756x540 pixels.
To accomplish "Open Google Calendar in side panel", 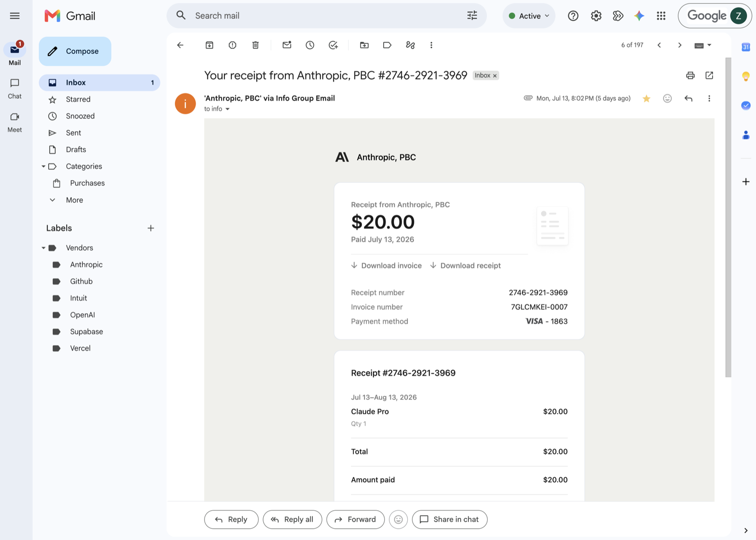I will tap(746, 47).
